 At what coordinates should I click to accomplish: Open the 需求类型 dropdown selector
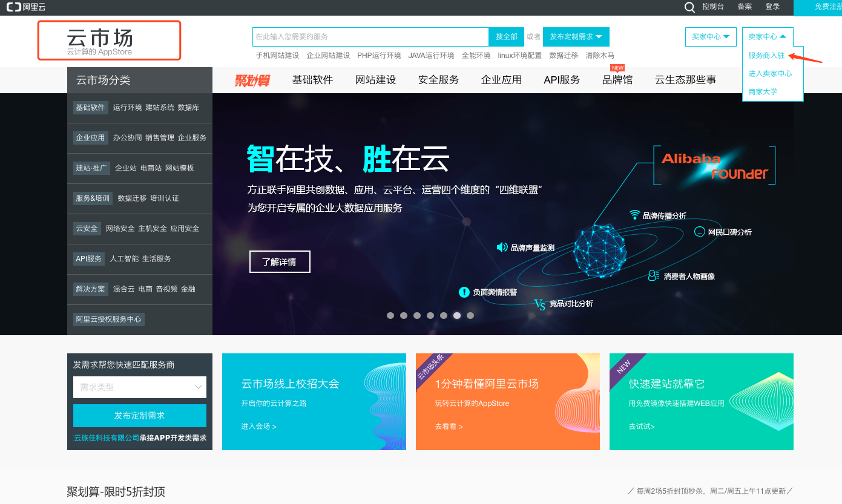coord(139,387)
